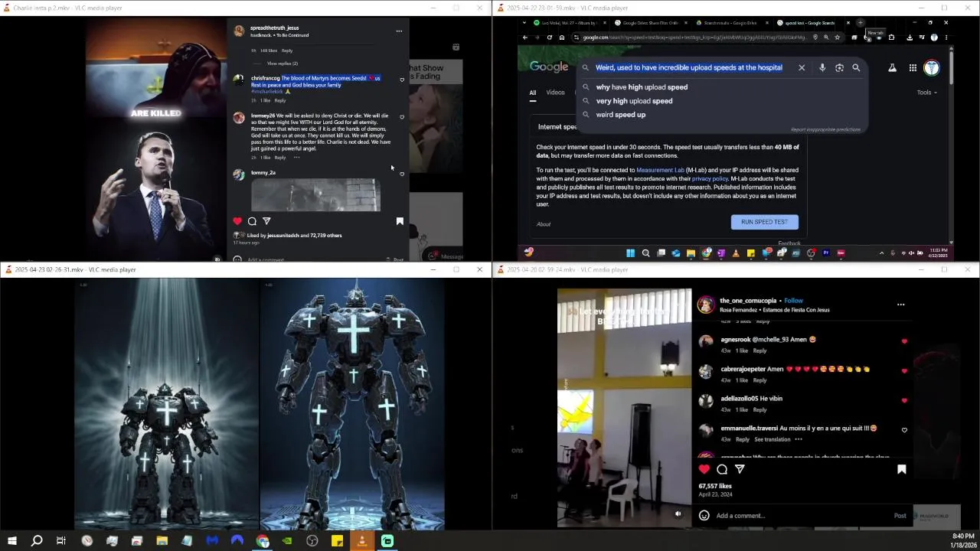Like the chrisfrancog comment with heart
The image size is (980, 551).
[402, 80]
